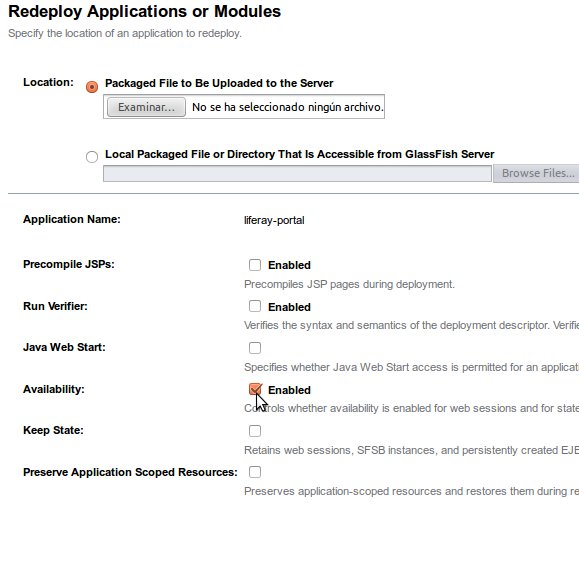
Task: Tick the Java Web Start checkbox
Action: point(255,348)
